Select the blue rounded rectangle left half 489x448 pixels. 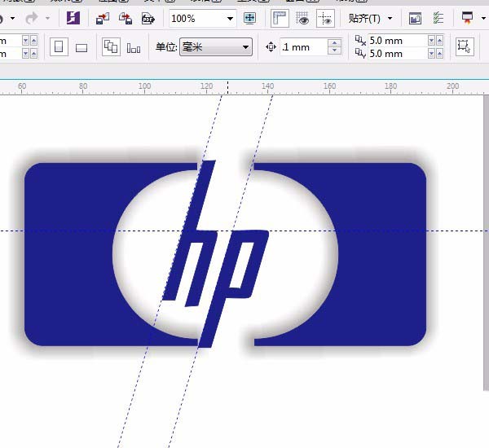pyautogui.click(x=68, y=254)
